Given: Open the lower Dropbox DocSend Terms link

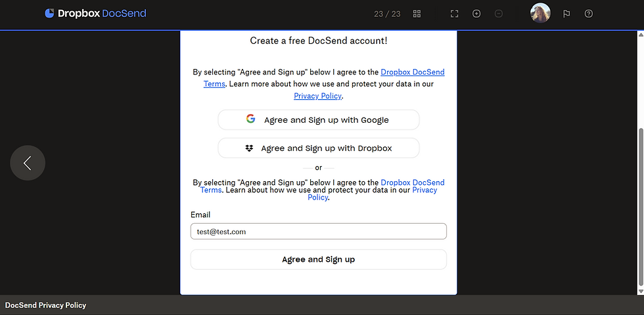Looking at the screenshot, I should (x=413, y=182).
